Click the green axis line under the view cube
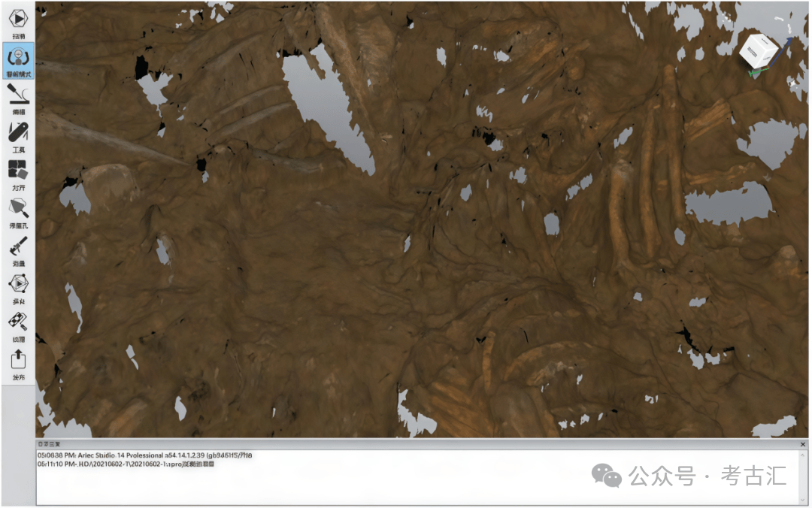Viewport: 812px width, 508px height. click(759, 72)
